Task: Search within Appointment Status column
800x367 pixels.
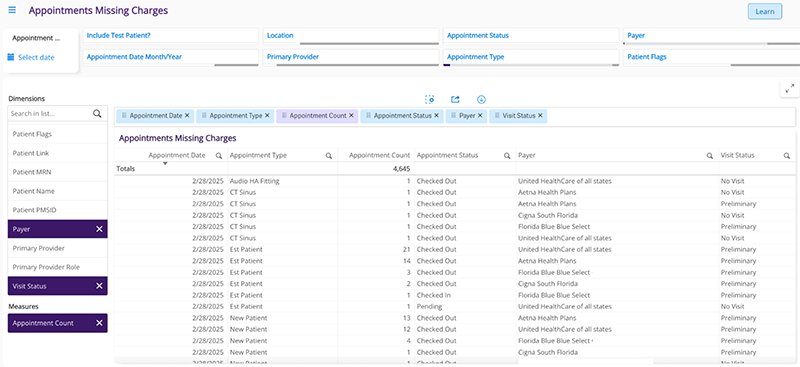Action: [507, 156]
